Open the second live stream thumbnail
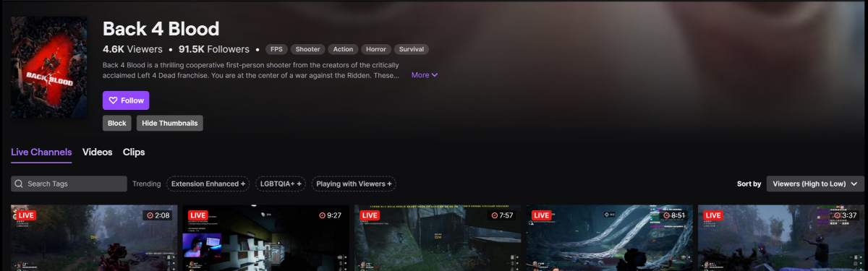The image size is (868, 271). (266, 238)
